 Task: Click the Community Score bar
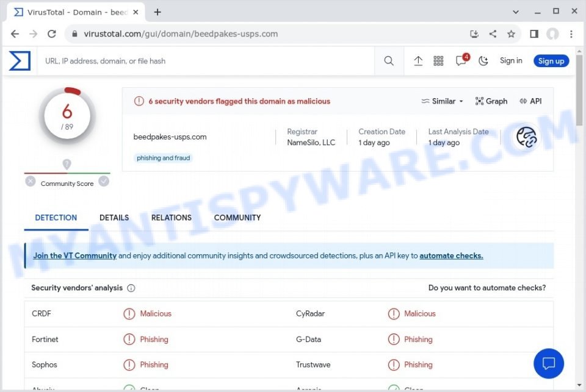[x=67, y=173]
